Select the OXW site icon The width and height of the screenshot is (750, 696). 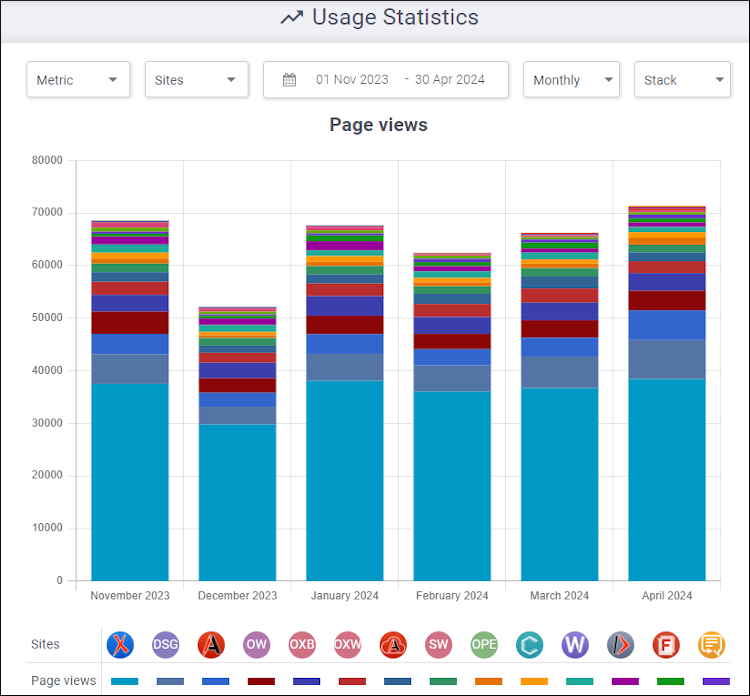pos(348,645)
